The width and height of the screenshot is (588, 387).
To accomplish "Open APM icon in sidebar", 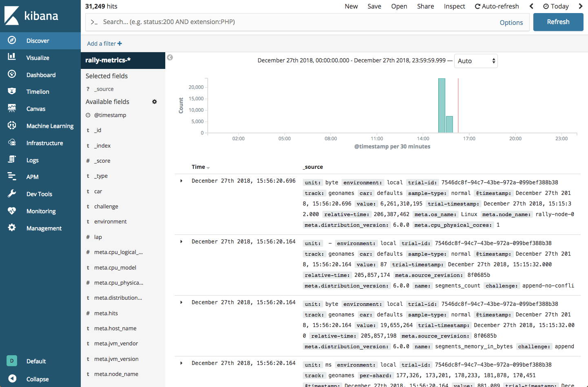I will click(12, 177).
